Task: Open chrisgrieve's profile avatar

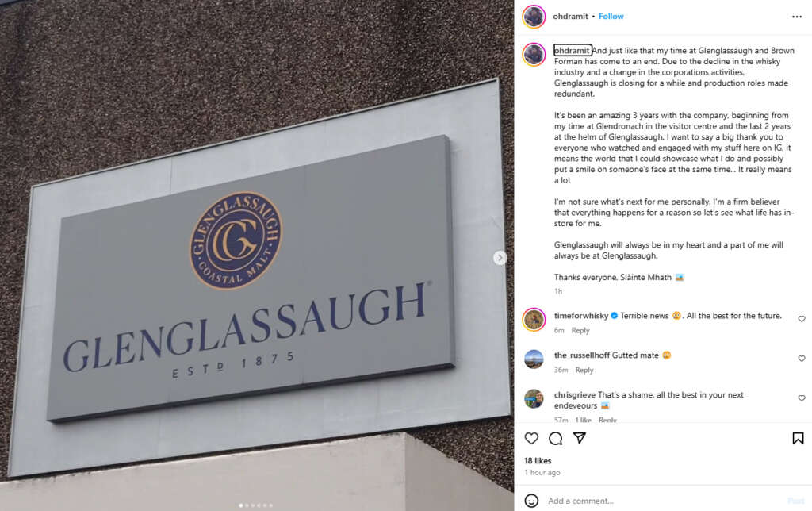Action: tap(534, 398)
